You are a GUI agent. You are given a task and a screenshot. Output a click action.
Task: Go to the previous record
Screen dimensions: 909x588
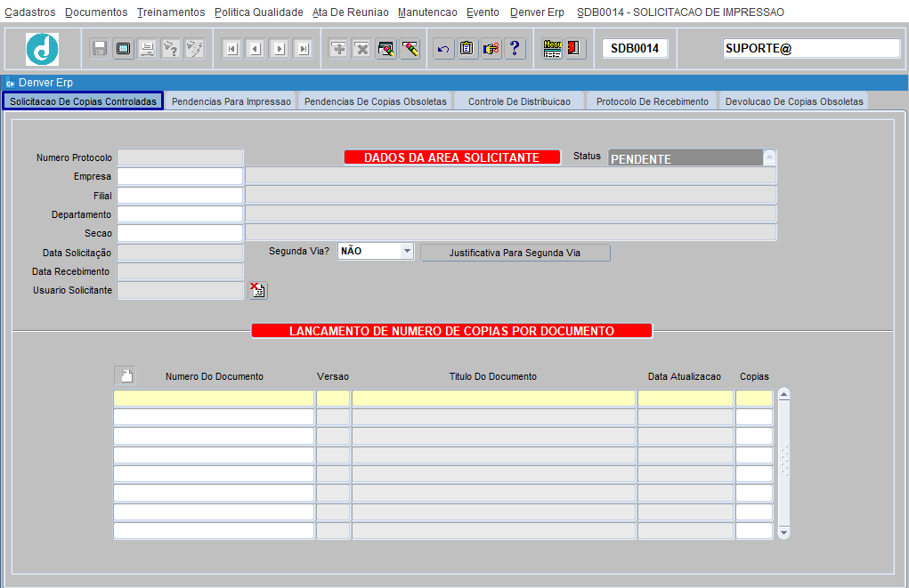point(256,49)
